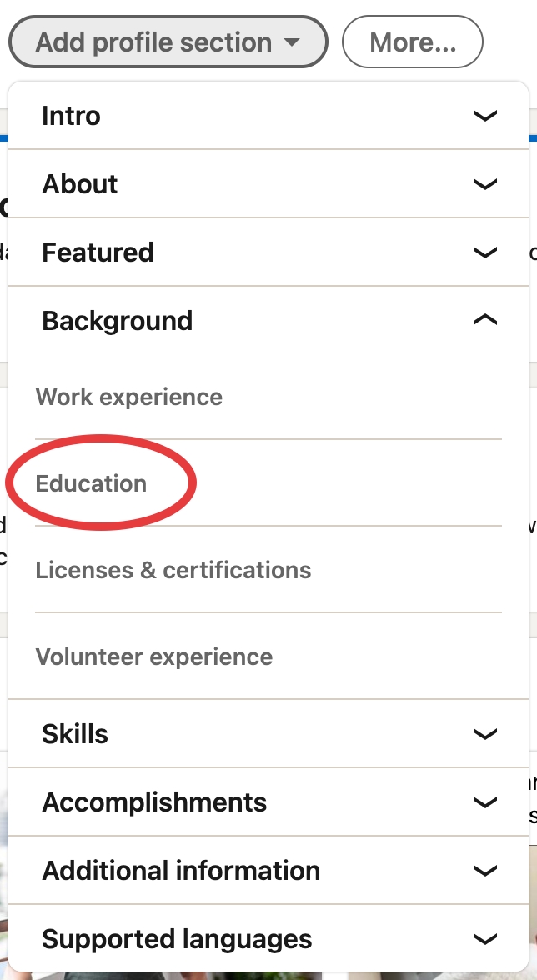Choose Volunteer experience
This screenshot has height=980, width=537.
coord(154,657)
